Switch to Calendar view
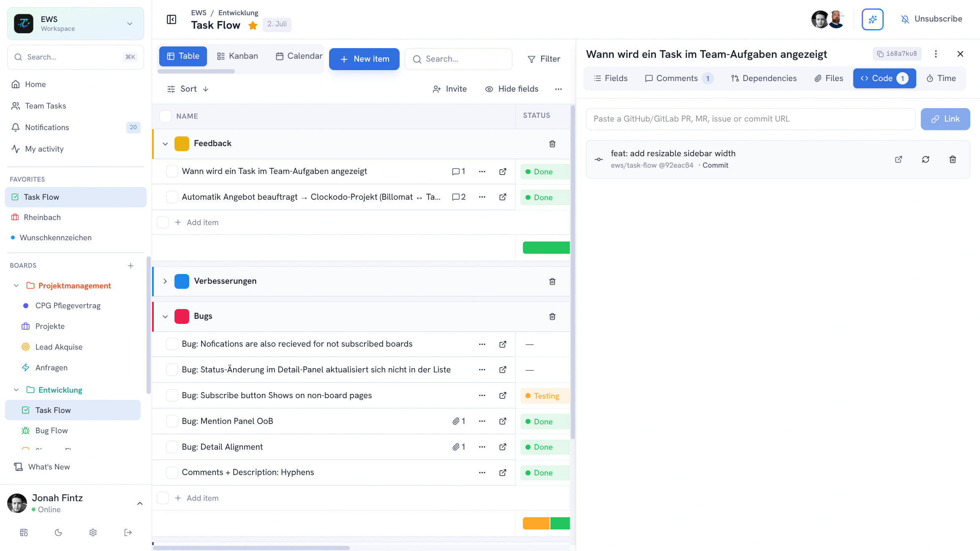Viewport: 980px width, 551px height. pyautogui.click(x=299, y=56)
